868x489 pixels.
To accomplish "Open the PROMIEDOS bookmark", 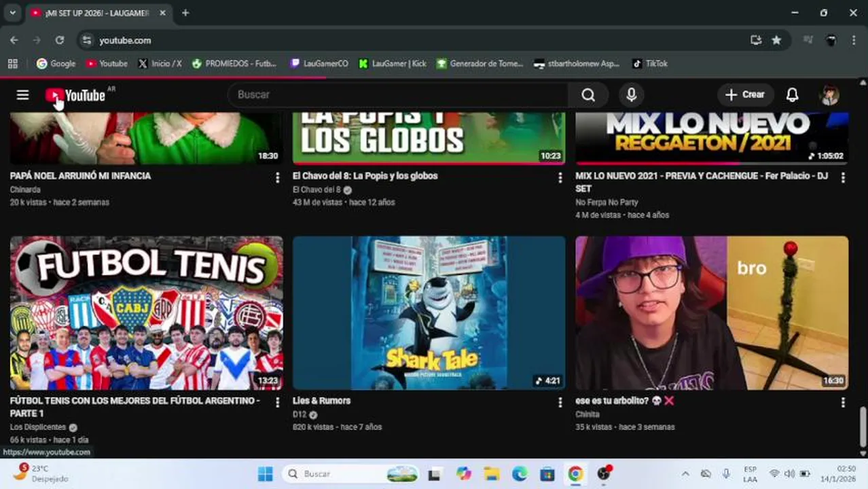I will pyautogui.click(x=234, y=64).
